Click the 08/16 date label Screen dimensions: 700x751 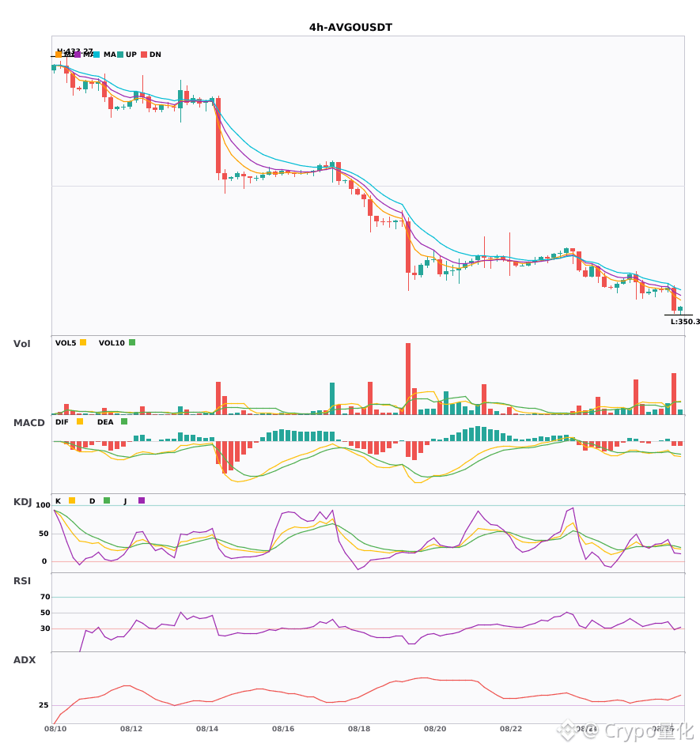(x=283, y=729)
